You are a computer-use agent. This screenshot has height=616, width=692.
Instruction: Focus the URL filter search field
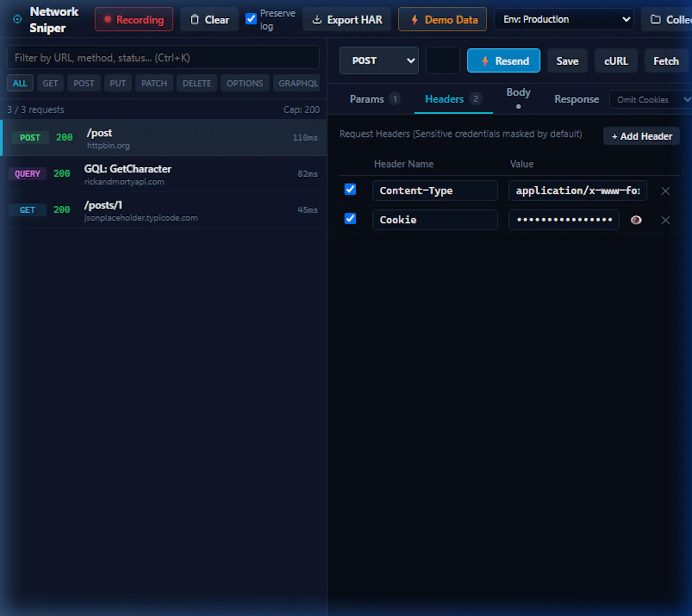[x=163, y=57]
